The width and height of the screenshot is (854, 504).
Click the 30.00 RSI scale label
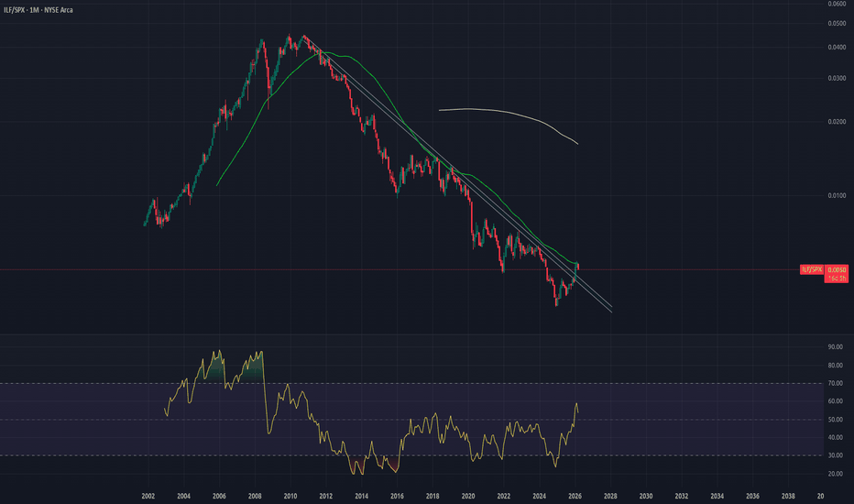[836, 455]
